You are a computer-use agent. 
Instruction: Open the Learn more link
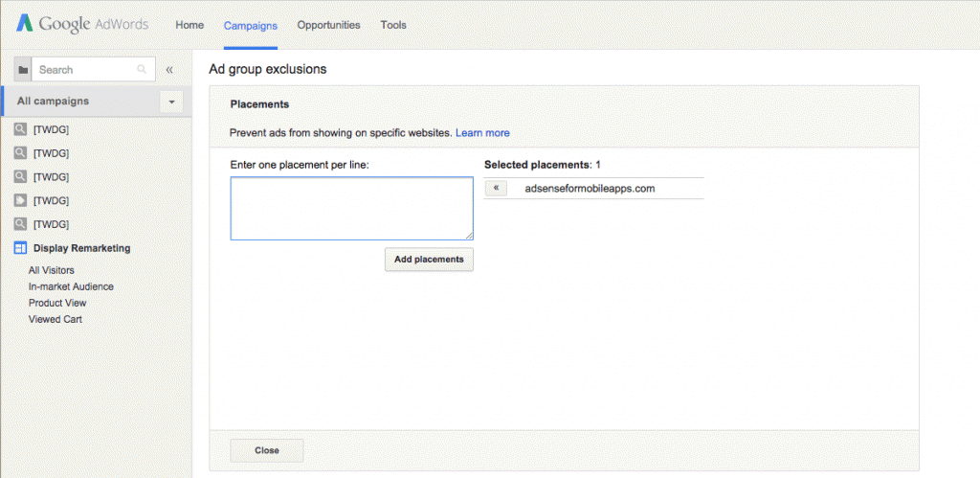click(482, 132)
